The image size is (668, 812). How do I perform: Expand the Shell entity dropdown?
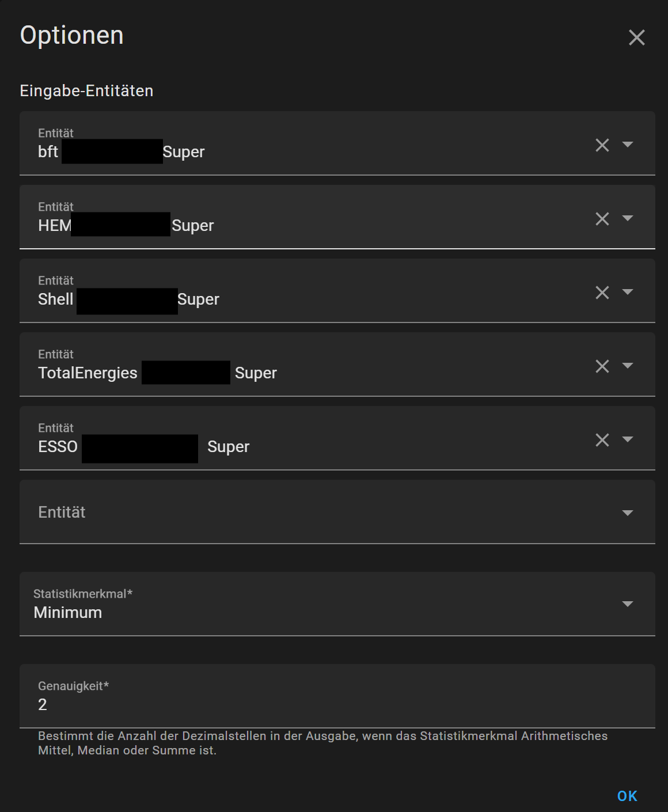click(628, 292)
